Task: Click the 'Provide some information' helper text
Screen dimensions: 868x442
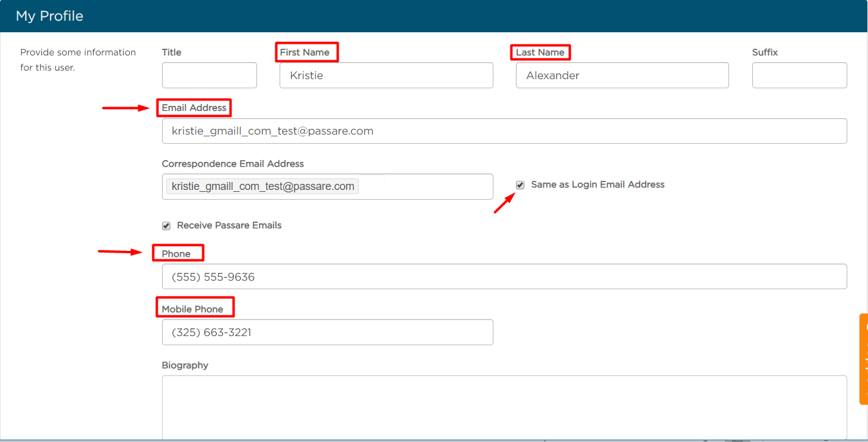Action: click(78, 60)
